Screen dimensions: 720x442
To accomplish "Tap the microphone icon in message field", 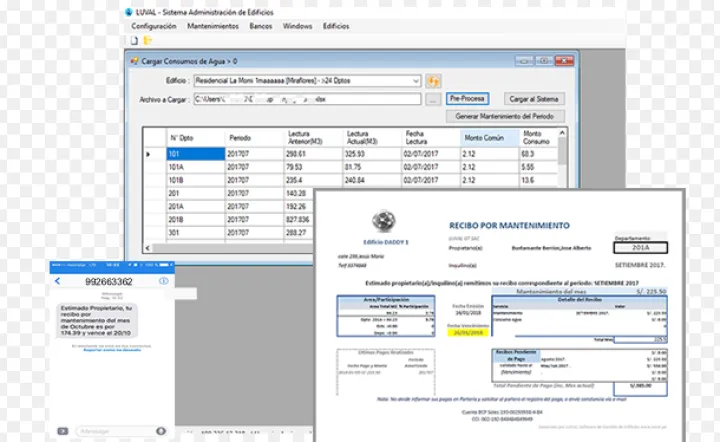I will click(161, 431).
